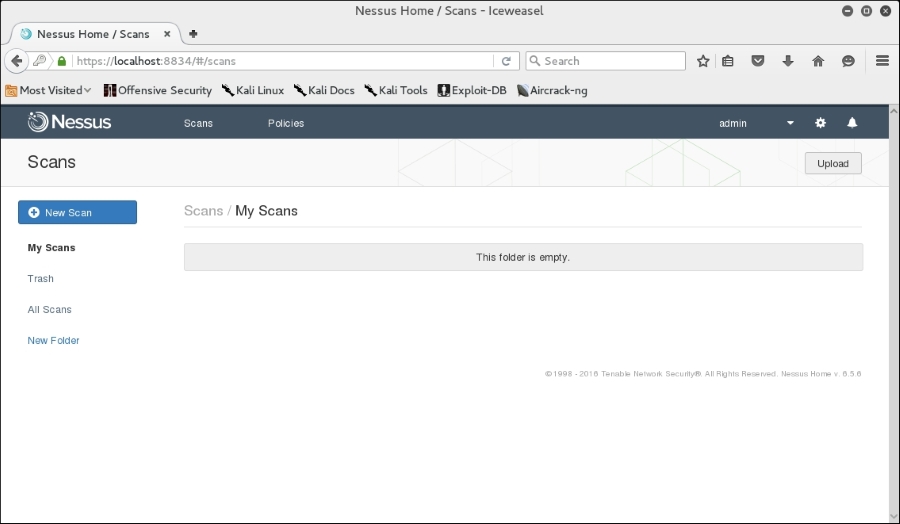Image resolution: width=900 pixels, height=524 pixels.
Task: Minimize the Iceweasel window
Action: (847, 11)
